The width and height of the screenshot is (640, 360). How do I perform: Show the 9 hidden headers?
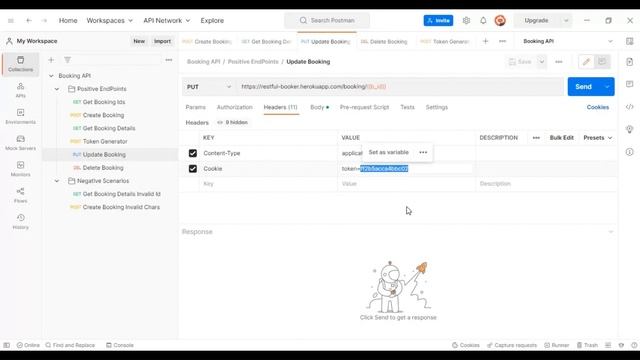232,122
